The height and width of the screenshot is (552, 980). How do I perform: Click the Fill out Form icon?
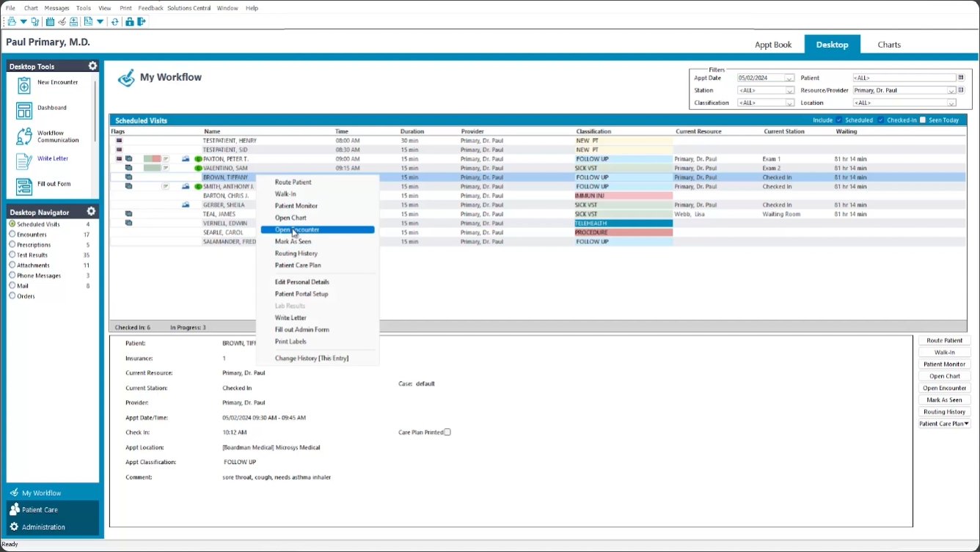click(x=24, y=186)
